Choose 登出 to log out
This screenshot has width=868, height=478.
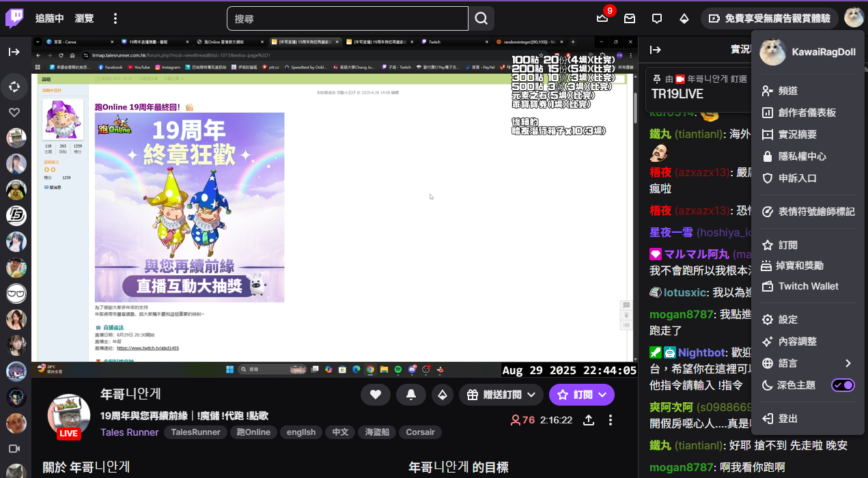(787, 419)
